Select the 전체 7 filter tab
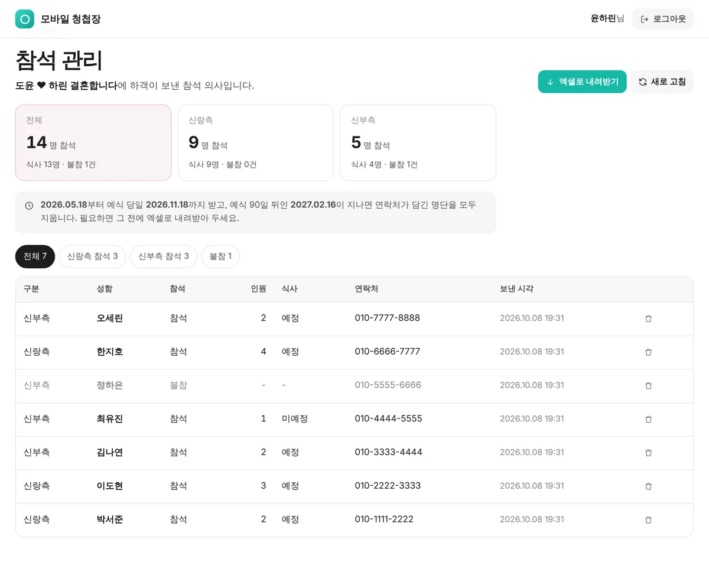Image resolution: width=709 pixels, height=588 pixels. pyautogui.click(x=35, y=256)
